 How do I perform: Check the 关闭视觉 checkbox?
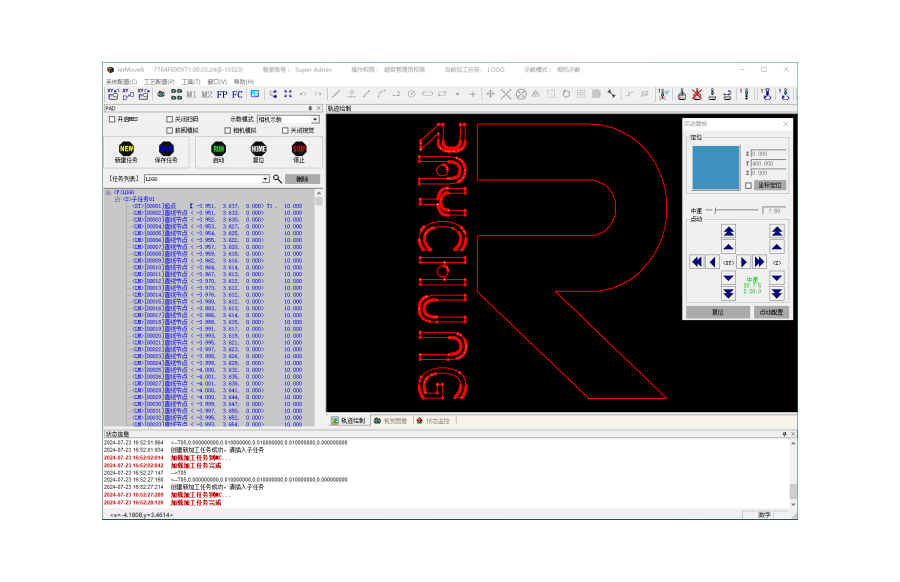point(285,130)
